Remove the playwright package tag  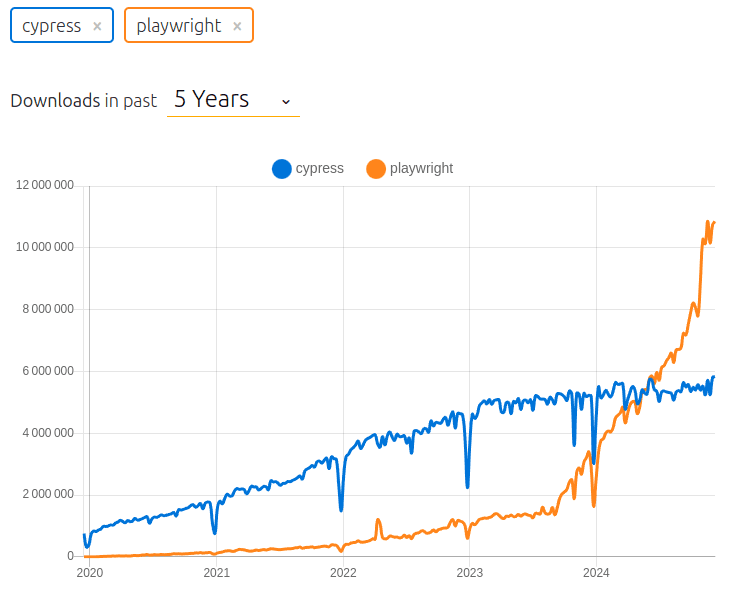(237, 26)
